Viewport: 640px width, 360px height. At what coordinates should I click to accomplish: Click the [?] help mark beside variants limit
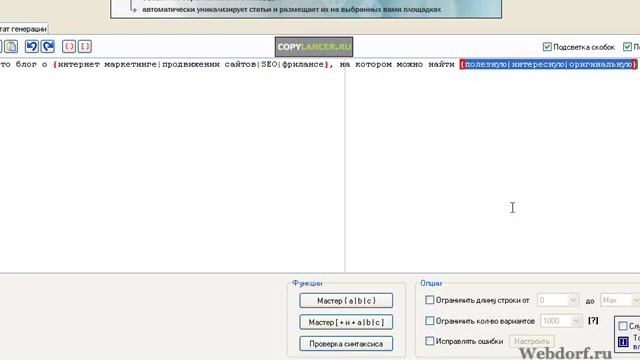click(593, 321)
